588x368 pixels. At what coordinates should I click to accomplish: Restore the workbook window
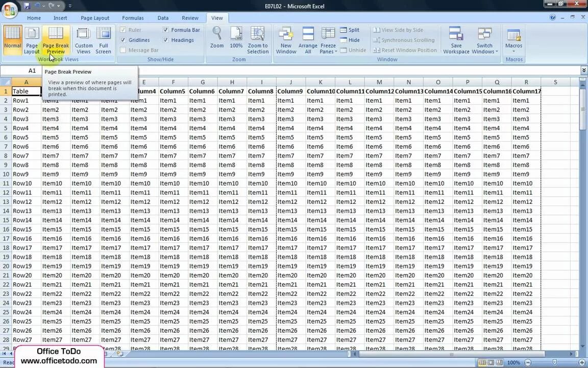click(572, 17)
